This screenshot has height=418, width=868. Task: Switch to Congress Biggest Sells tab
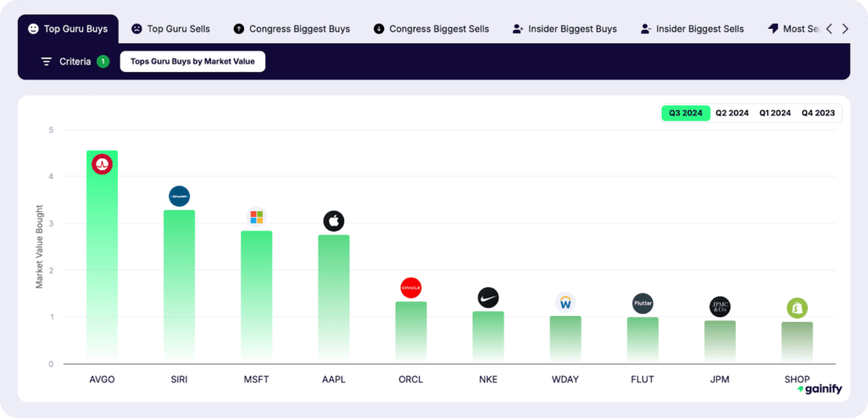pyautogui.click(x=431, y=29)
